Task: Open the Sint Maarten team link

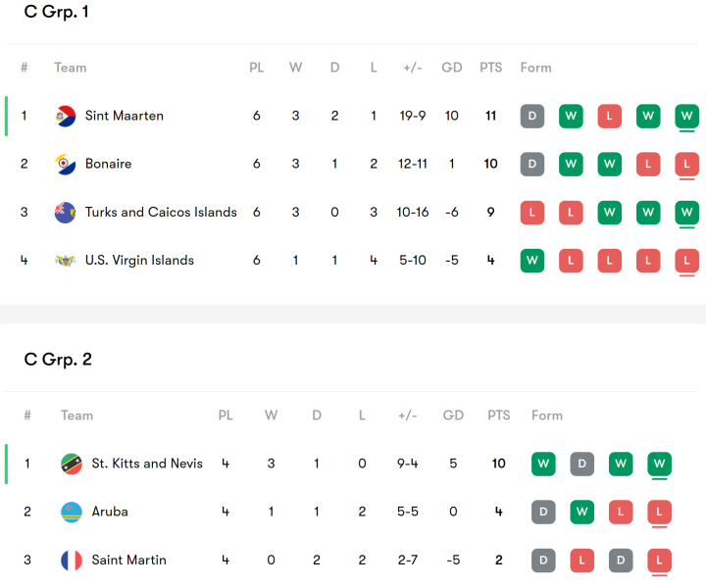Action: coord(125,116)
